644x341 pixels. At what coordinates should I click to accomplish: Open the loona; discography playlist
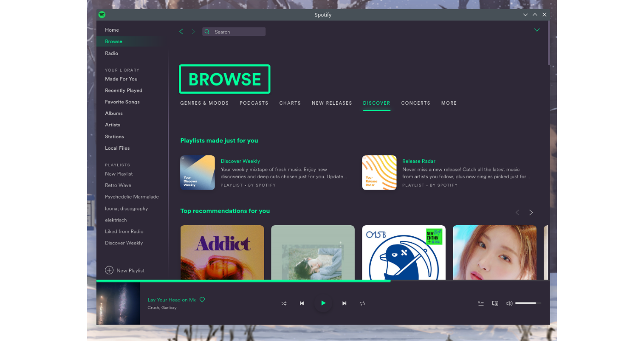(x=126, y=208)
